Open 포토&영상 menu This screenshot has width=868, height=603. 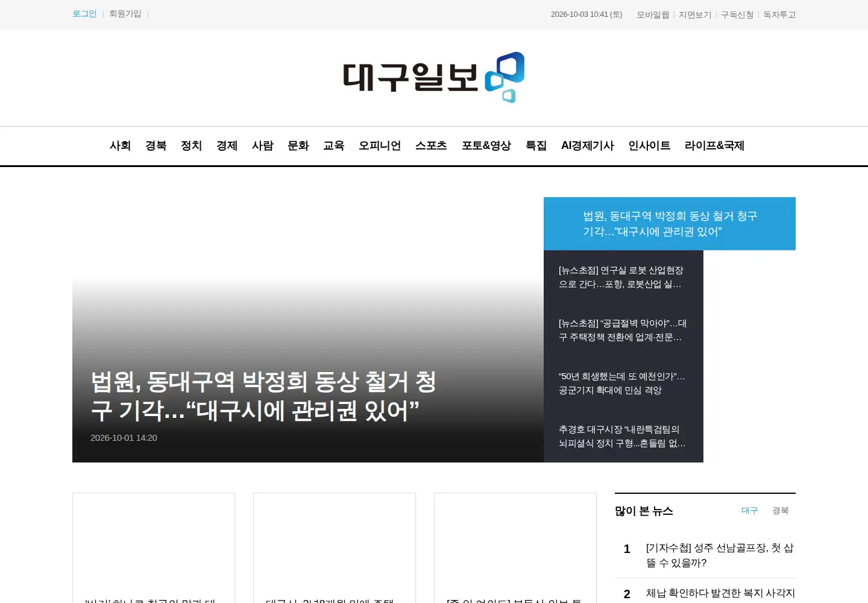[x=486, y=146]
